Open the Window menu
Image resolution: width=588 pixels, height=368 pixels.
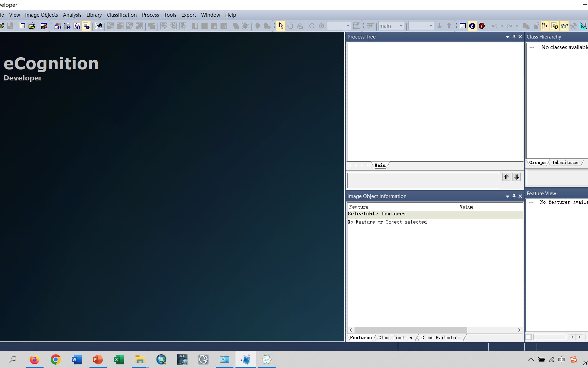(x=211, y=15)
